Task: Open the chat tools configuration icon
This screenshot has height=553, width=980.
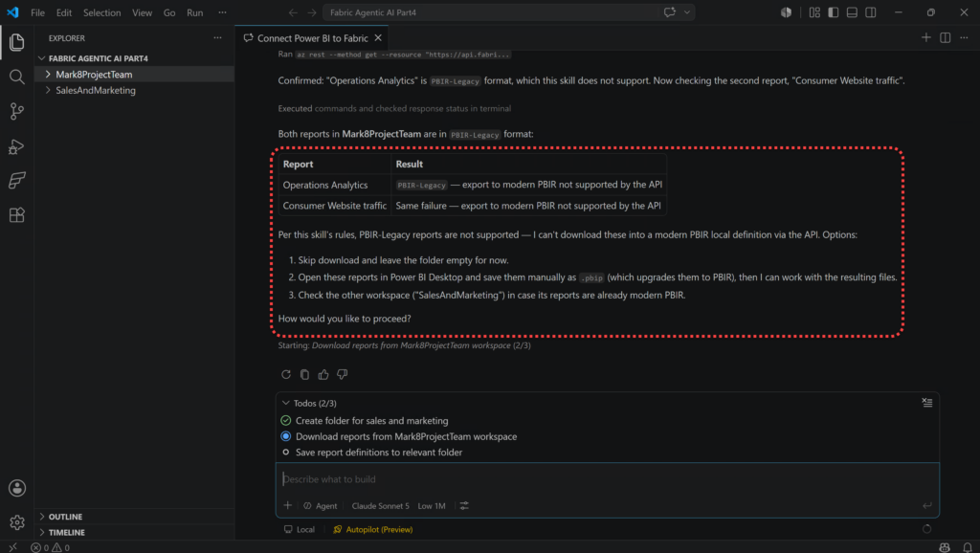Action: coord(464,505)
